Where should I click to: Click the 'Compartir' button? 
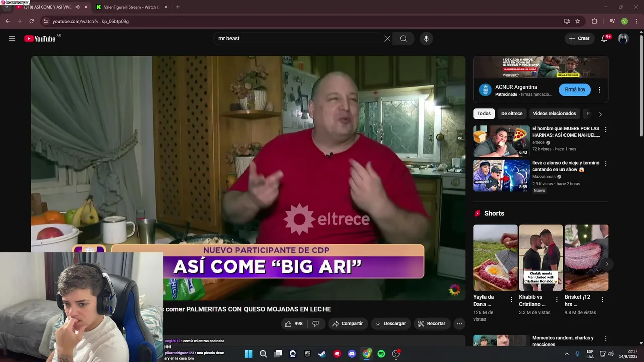point(348,324)
